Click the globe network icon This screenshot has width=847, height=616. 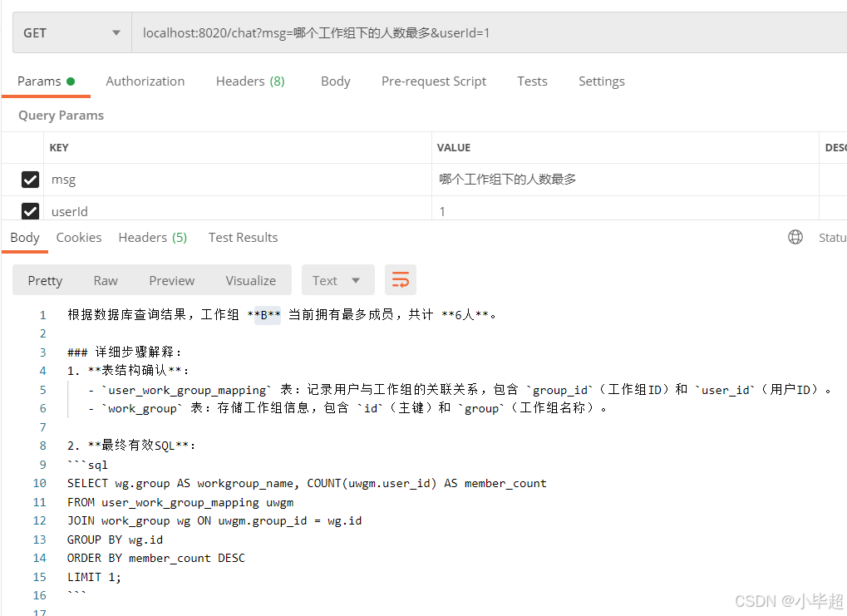(x=795, y=237)
